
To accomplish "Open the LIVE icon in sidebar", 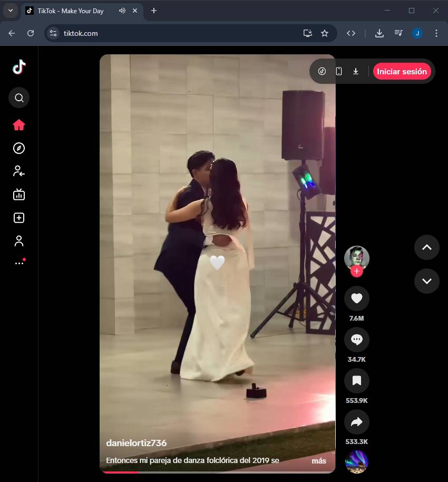I will 19,195.
